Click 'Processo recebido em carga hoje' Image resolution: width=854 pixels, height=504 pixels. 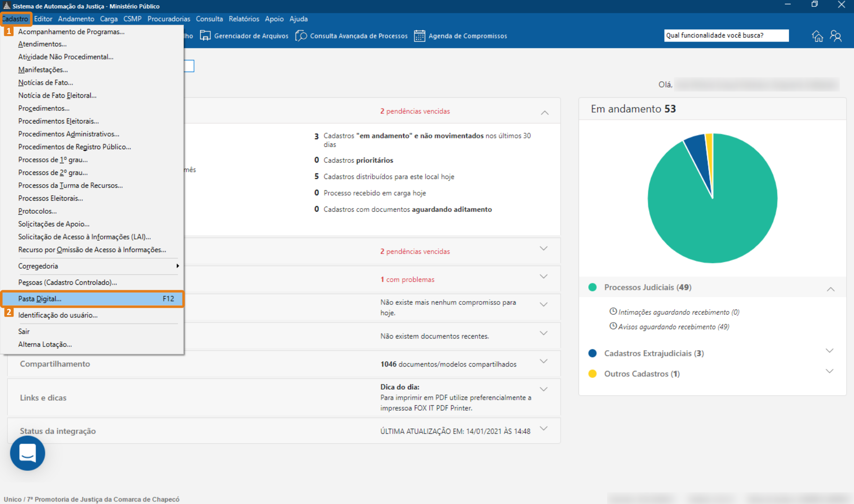click(375, 193)
